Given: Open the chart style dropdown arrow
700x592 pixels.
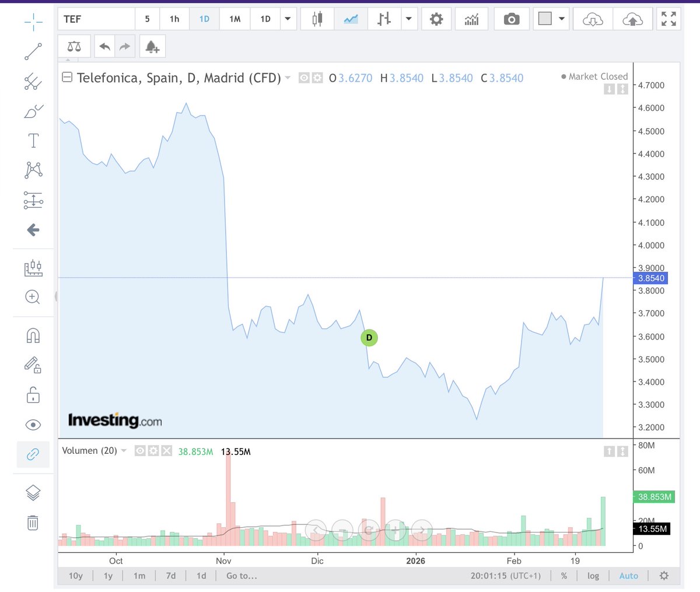Looking at the screenshot, I should [x=408, y=19].
